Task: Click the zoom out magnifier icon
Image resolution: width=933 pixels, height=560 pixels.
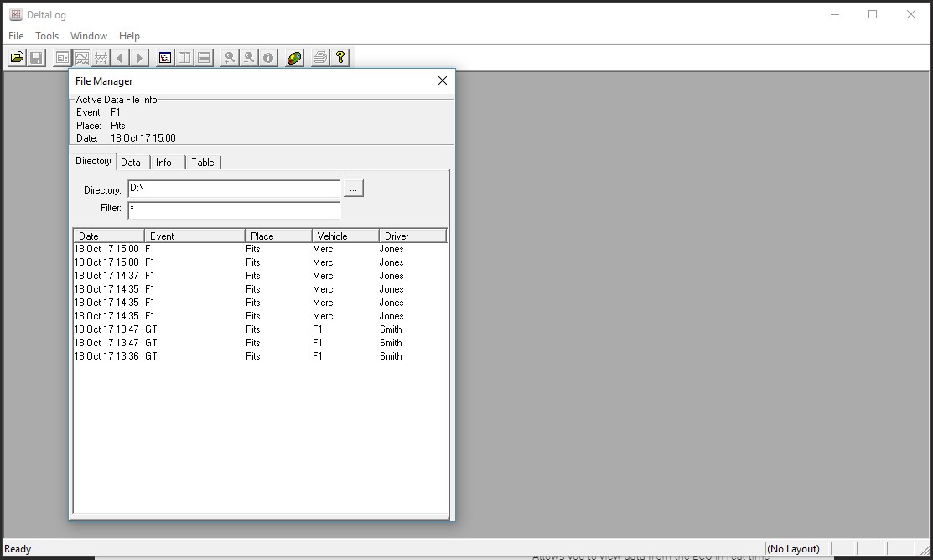Action: [x=249, y=58]
